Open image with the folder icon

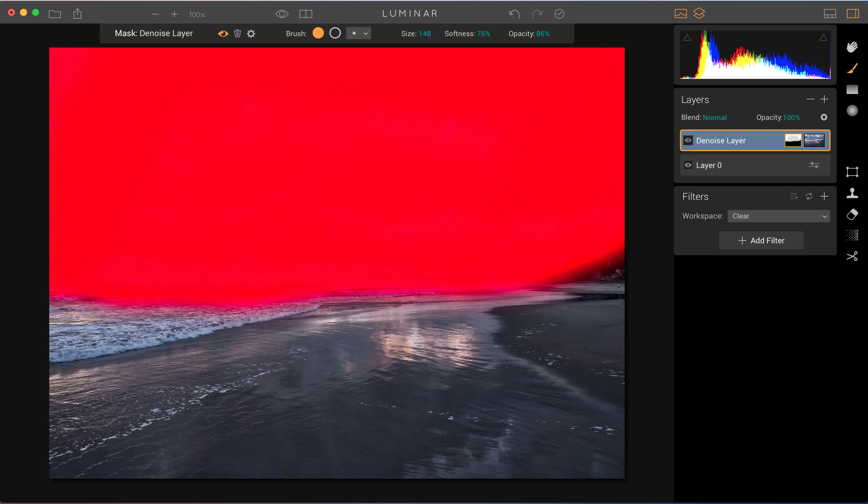coord(55,14)
